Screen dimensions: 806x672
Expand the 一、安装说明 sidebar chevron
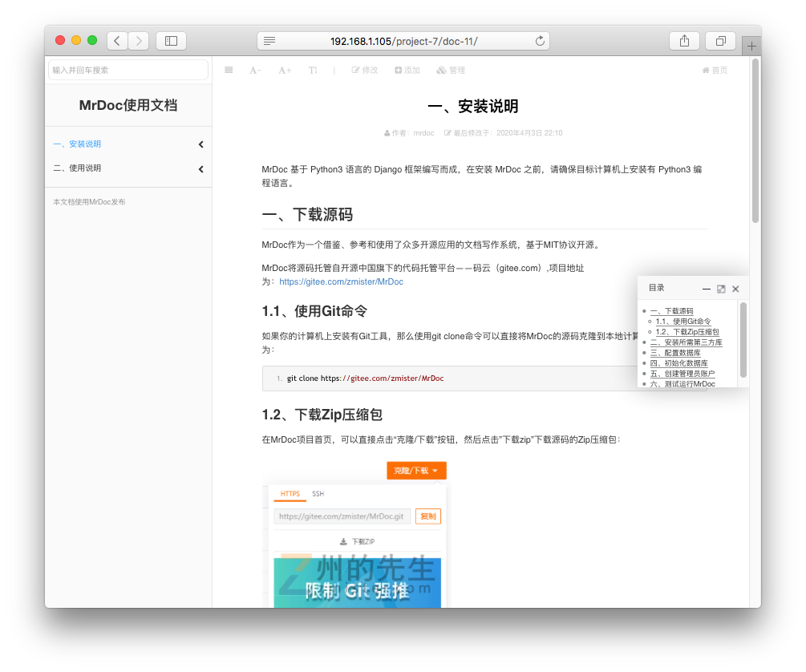point(200,145)
